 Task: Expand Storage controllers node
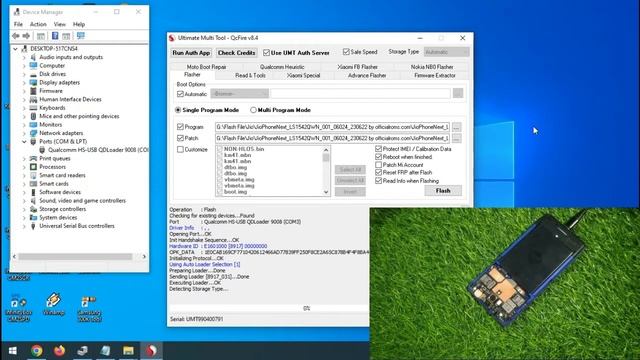24,209
